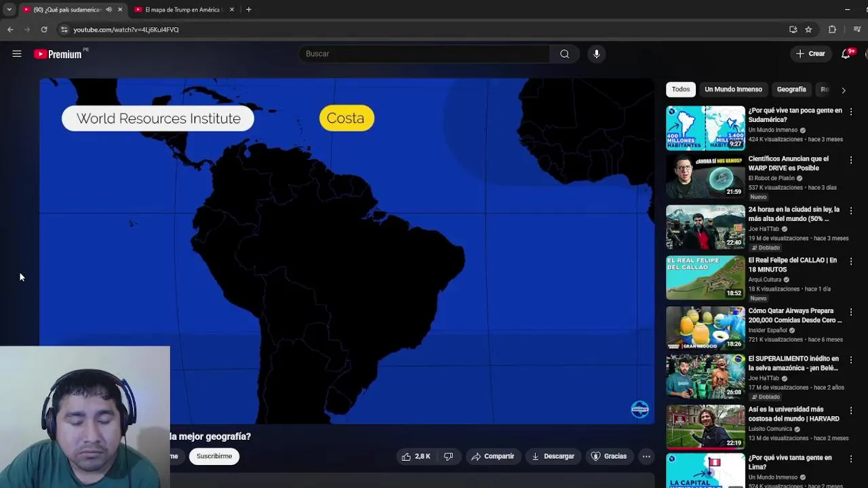Open 'Así es la universidad más costosa' title
This screenshot has width=868, height=488.
click(794, 413)
